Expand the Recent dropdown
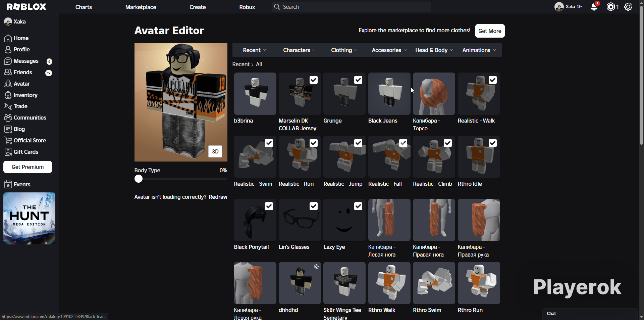 254,50
